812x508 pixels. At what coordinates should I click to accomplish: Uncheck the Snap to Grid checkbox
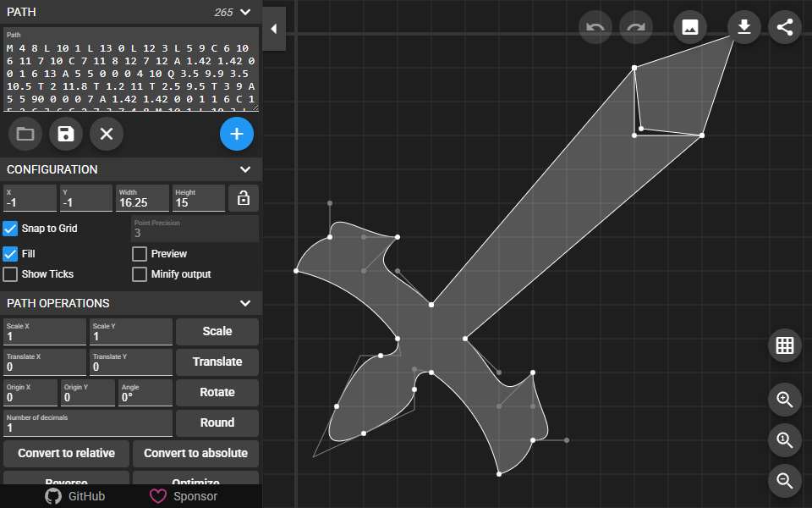[10, 229]
